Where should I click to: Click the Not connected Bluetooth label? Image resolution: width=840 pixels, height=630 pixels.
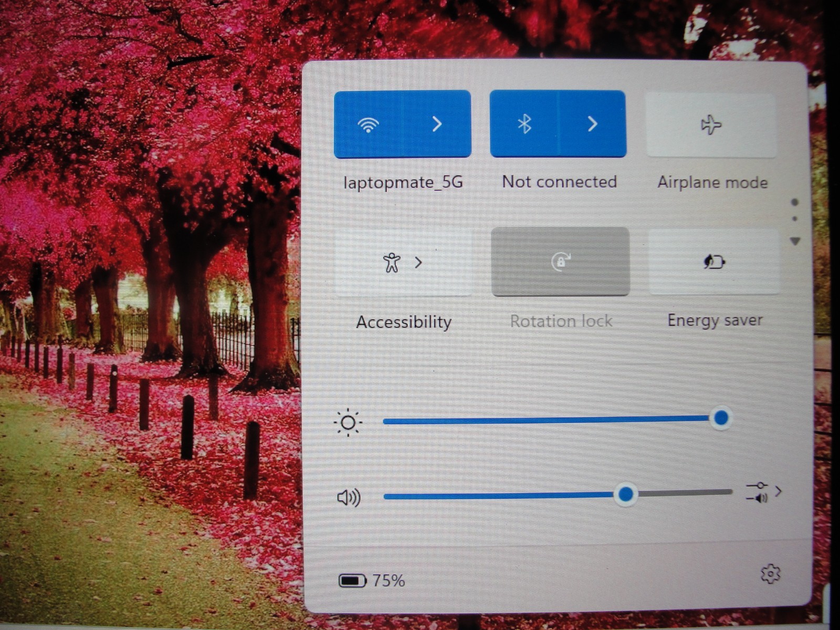click(x=559, y=182)
